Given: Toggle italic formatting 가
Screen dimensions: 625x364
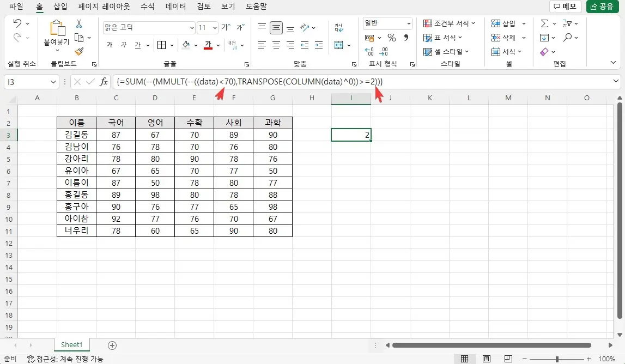Looking at the screenshot, I should point(124,45).
